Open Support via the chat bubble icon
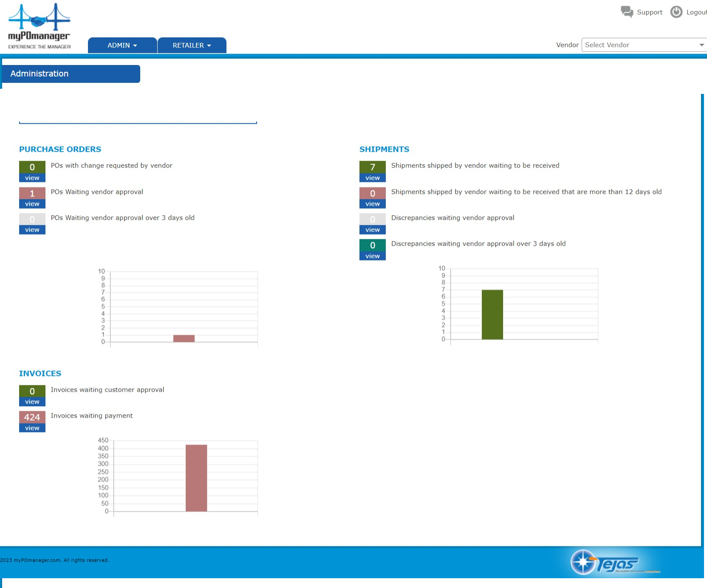707x588 pixels. [x=626, y=12]
